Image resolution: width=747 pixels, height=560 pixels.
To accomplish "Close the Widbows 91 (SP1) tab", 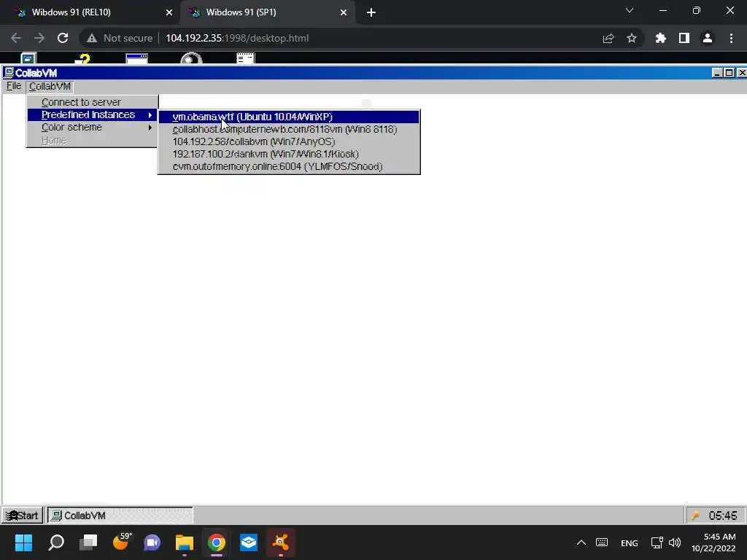I will pos(344,12).
